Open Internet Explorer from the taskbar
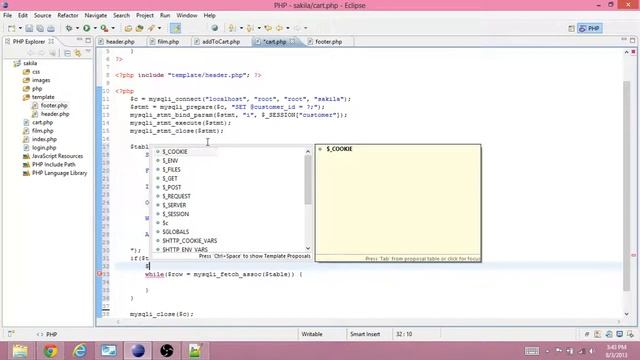The height and width of the screenshot is (360, 640). pyautogui.click(x=80, y=351)
